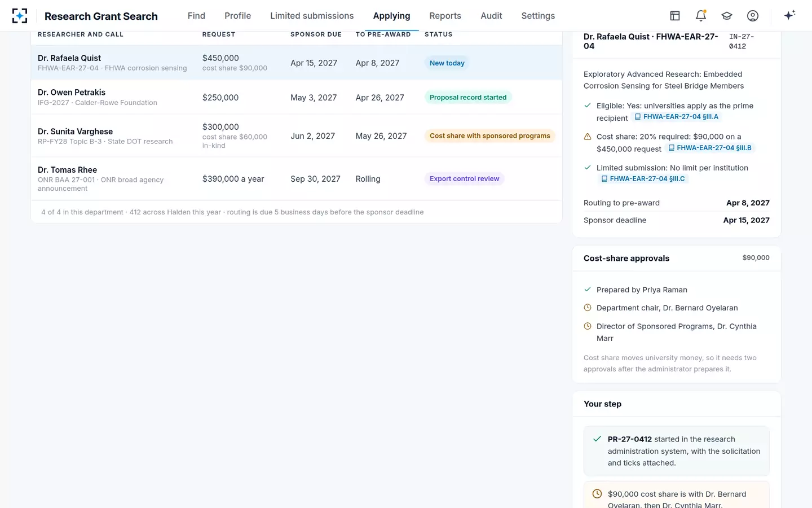
Task: Select Dr. Rafaela Quist row
Action: tap(297, 63)
